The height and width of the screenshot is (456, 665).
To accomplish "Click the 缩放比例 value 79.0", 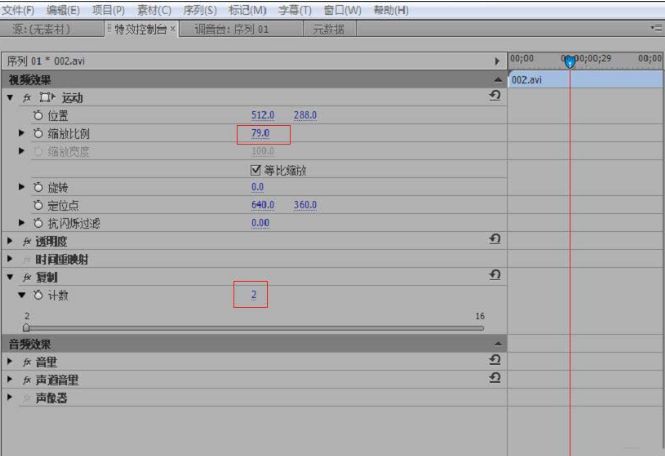I will [x=261, y=133].
